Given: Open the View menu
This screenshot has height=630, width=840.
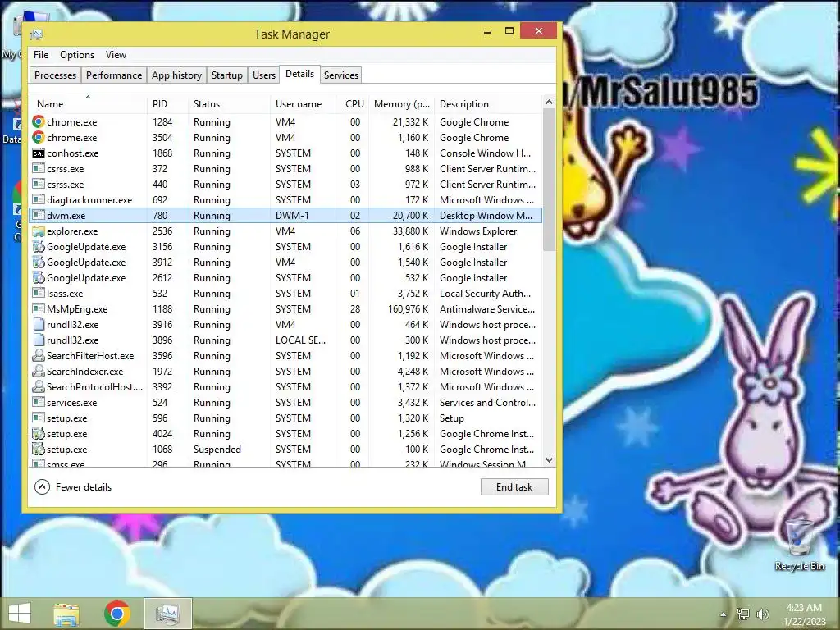Looking at the screenshot, I should click(x=116, y=55).
